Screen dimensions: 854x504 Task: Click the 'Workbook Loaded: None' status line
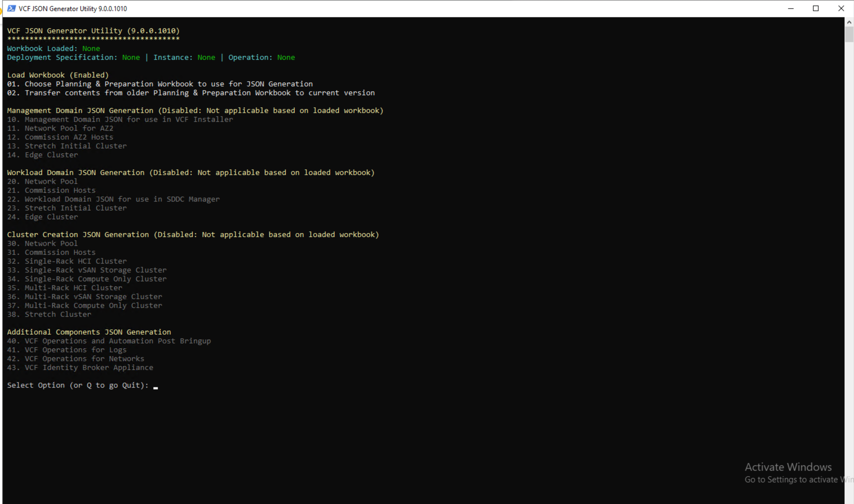[53, 48]
